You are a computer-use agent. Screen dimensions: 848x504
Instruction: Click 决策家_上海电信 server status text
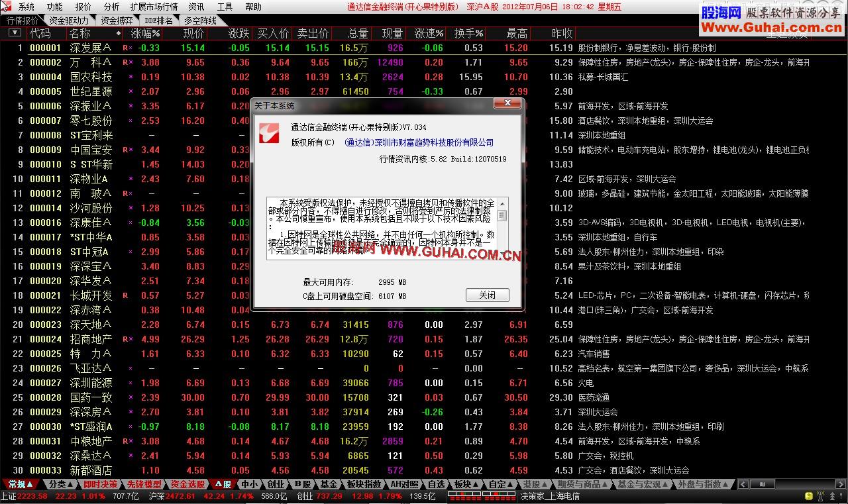pyautogui.click(x=550, y=496)
